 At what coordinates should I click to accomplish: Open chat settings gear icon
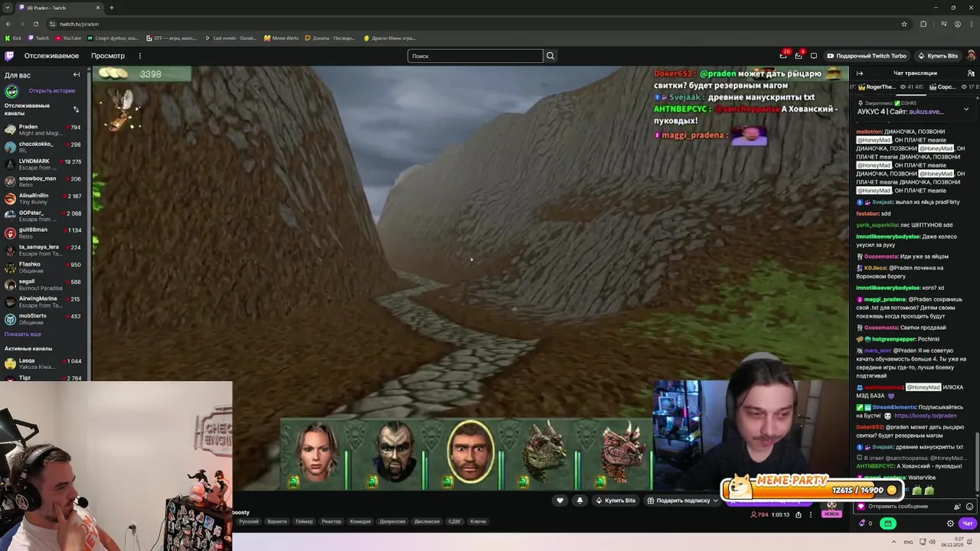tap(950, 523)
